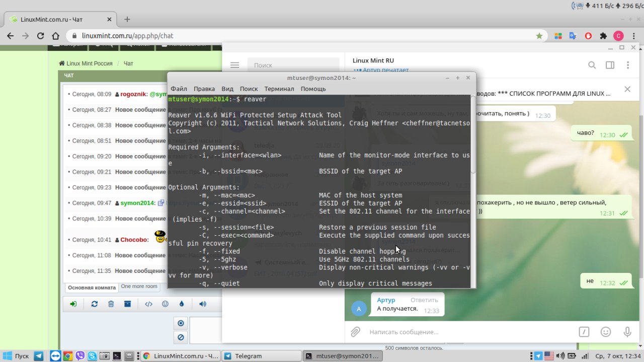This screenshot has width=644, height=362.
Task: Refresh the chat with the reload icon
Action: pyautogui.click(x=94, y=304)
